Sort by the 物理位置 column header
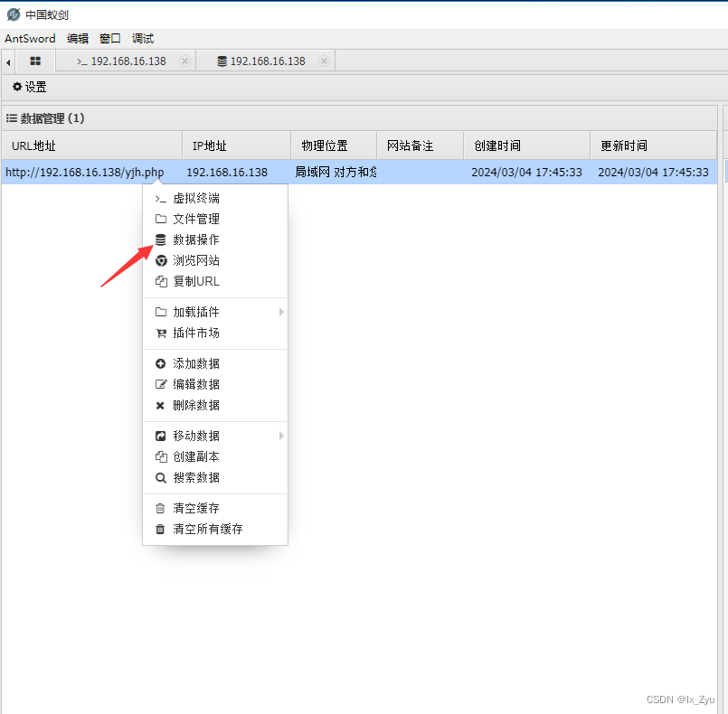728x714 pixels. pos(334,146)
